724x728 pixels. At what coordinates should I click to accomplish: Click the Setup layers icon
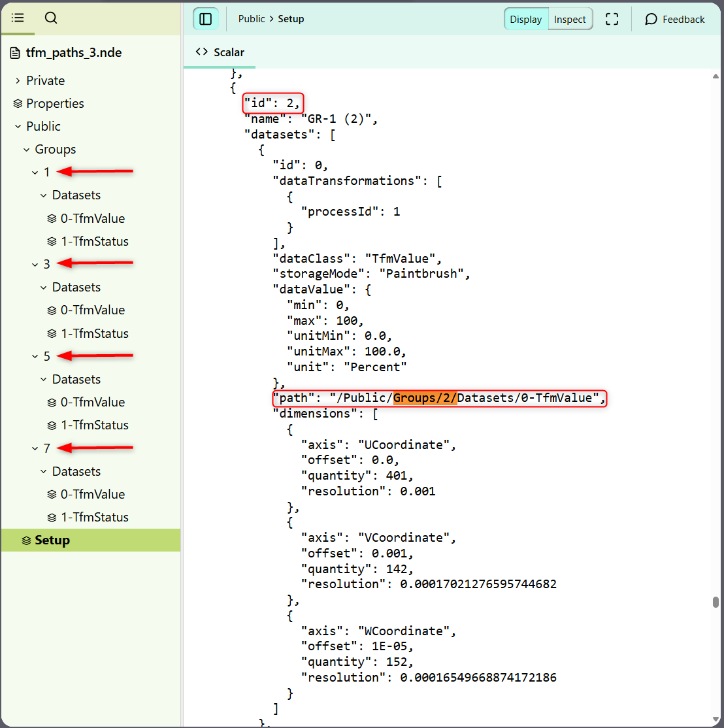[26, 541]
